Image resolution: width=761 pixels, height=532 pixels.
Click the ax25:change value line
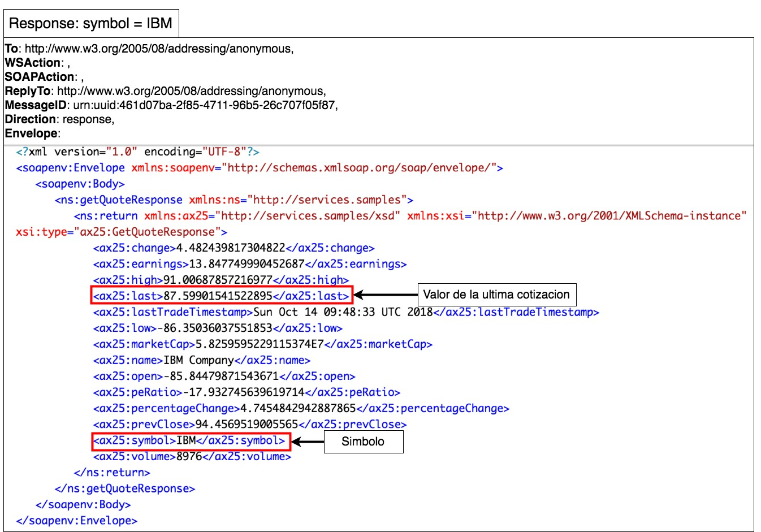click(234, 248)
